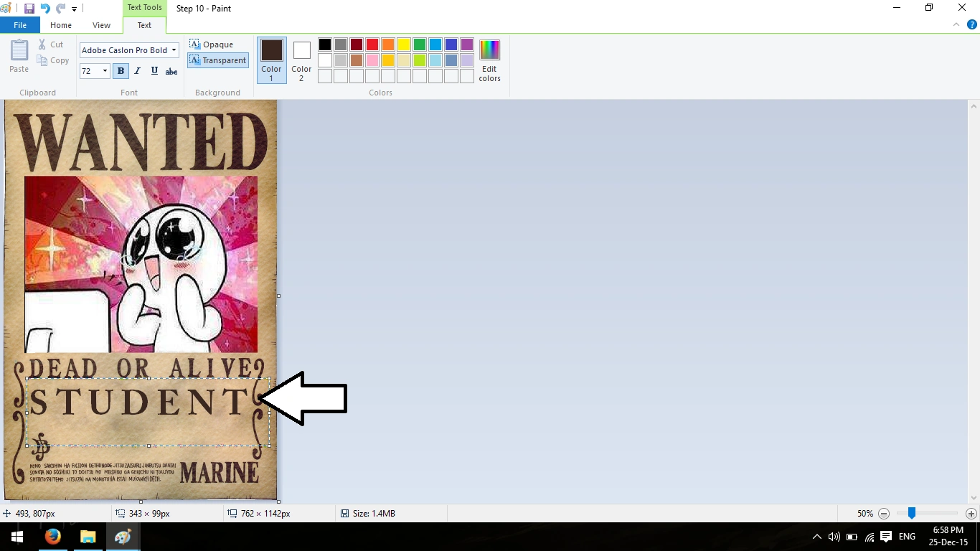Toggle Bold text formatting
Viewport: 980px width, 551px height.
coord(121,71)
